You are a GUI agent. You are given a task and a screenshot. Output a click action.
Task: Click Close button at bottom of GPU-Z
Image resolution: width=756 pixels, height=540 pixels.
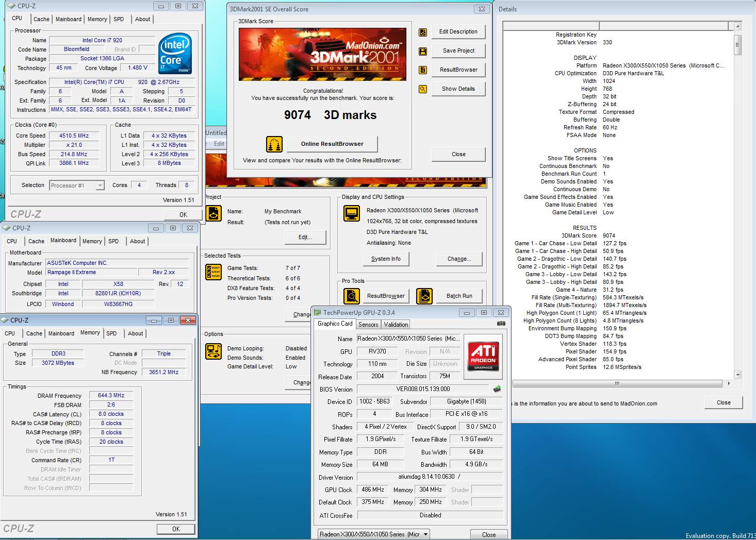pos(489,534)
